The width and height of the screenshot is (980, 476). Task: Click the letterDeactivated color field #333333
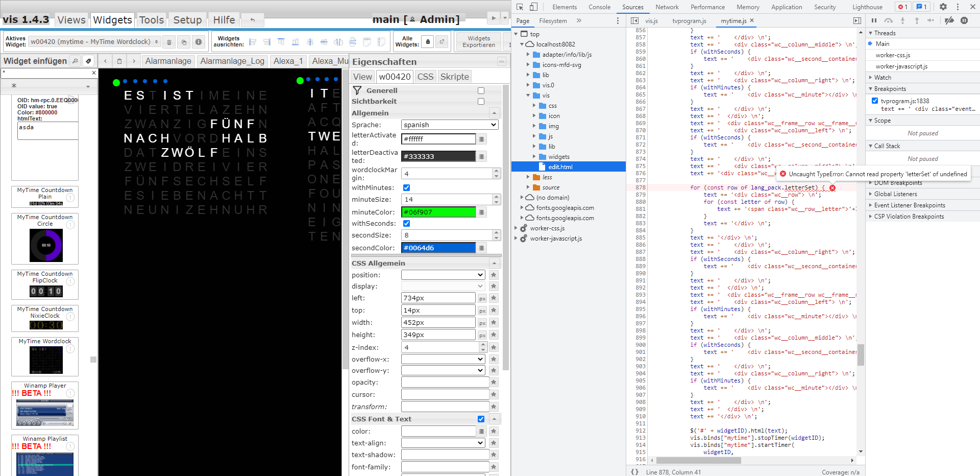point(438,156)
